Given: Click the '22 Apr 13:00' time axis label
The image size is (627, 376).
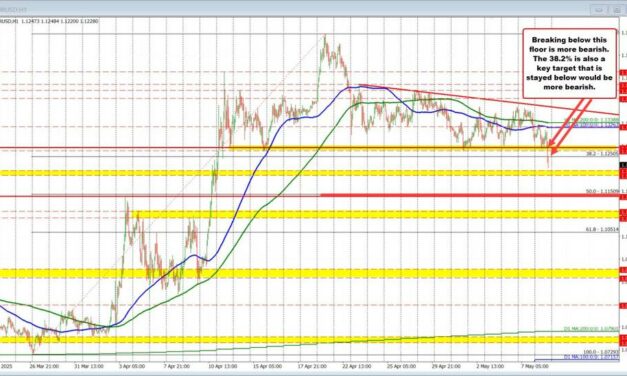Looking at the screenshot, I should [357, 366].
